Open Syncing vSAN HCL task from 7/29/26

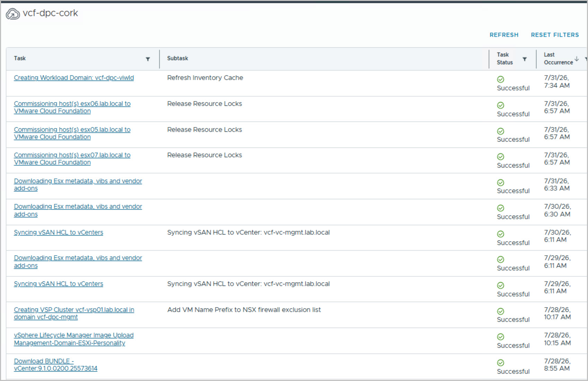[59, 284]
